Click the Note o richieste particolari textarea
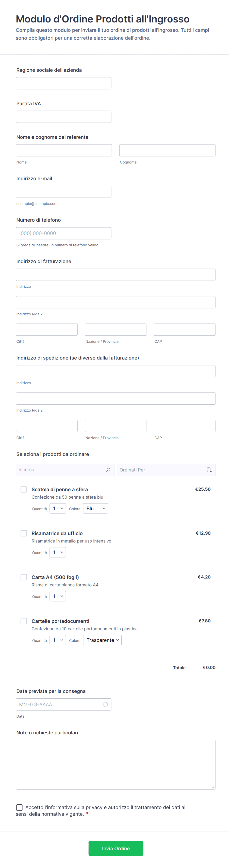Image resolution: width=229 pixels, height=868 pixels. point(115,764)
